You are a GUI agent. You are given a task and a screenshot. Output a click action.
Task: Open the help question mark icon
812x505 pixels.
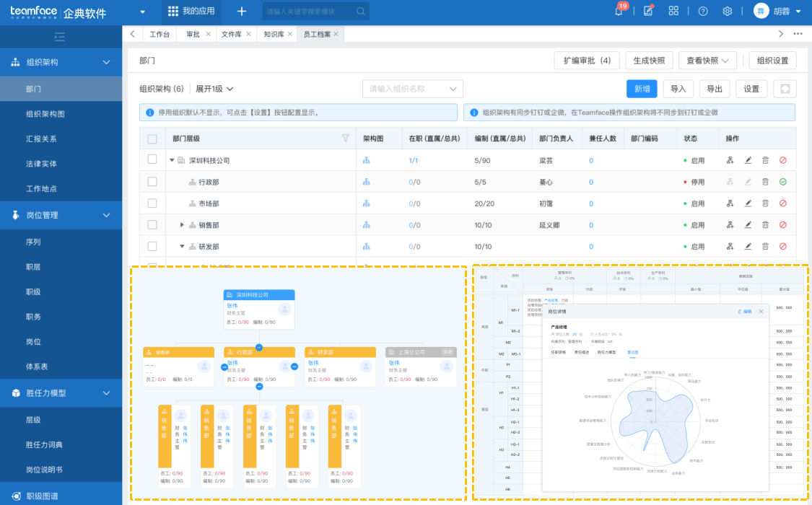703,12
